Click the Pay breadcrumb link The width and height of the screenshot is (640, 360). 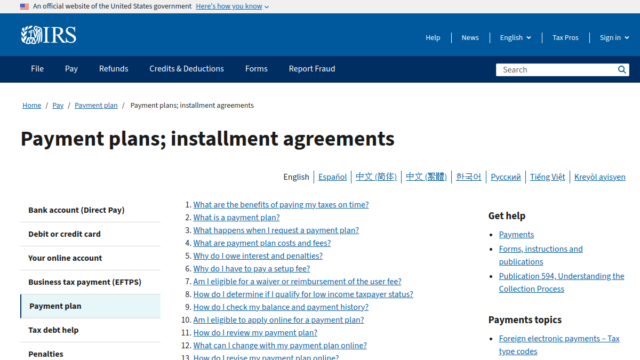pos(58,105)
